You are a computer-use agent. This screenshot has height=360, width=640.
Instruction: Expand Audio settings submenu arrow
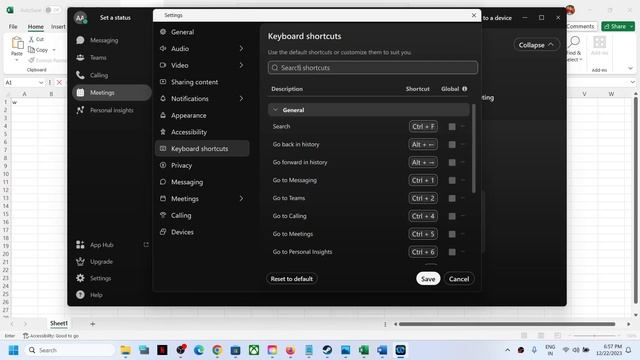241,49
